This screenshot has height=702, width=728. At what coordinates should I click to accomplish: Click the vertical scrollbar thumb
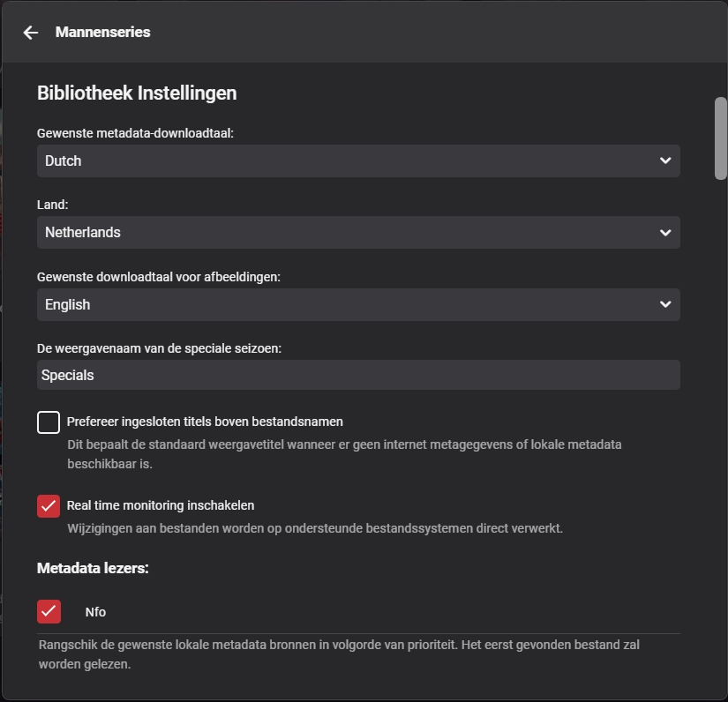720,138
